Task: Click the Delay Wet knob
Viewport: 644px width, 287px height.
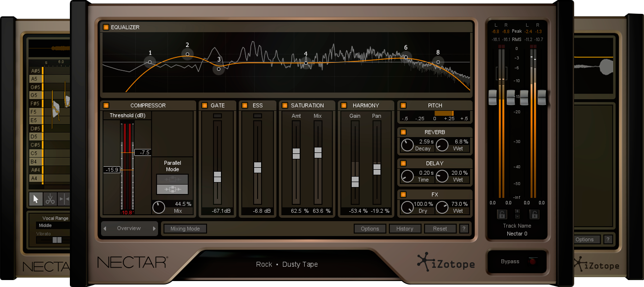Action: [442, 176]
